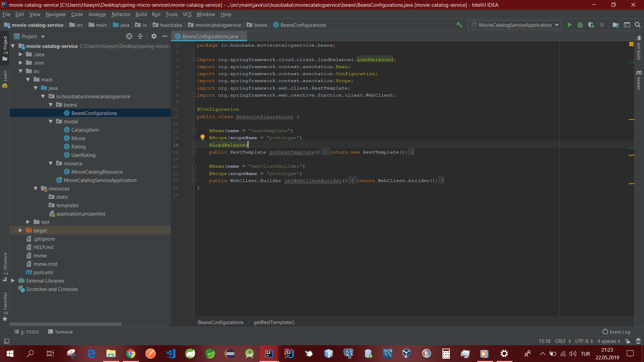Open Project panel settings gear
This screenshot has width=644, height=362.
pos(154,36)
